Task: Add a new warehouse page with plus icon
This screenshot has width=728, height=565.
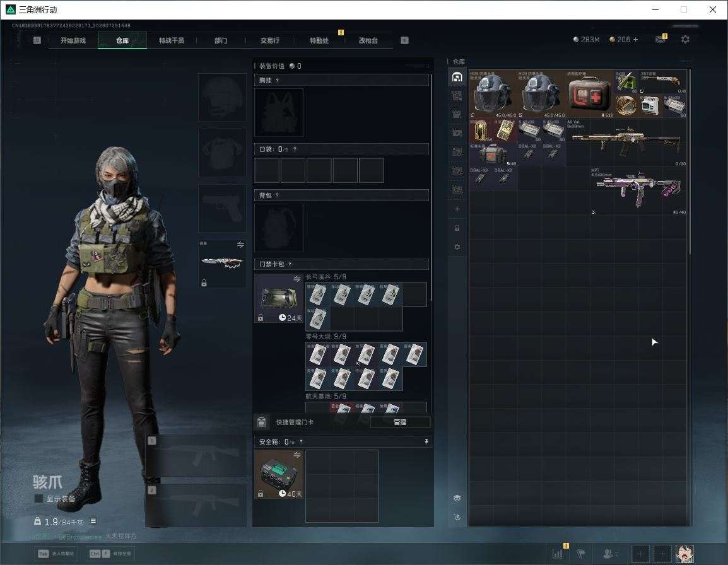Action: pyautogui.click(x=457, y=209)
